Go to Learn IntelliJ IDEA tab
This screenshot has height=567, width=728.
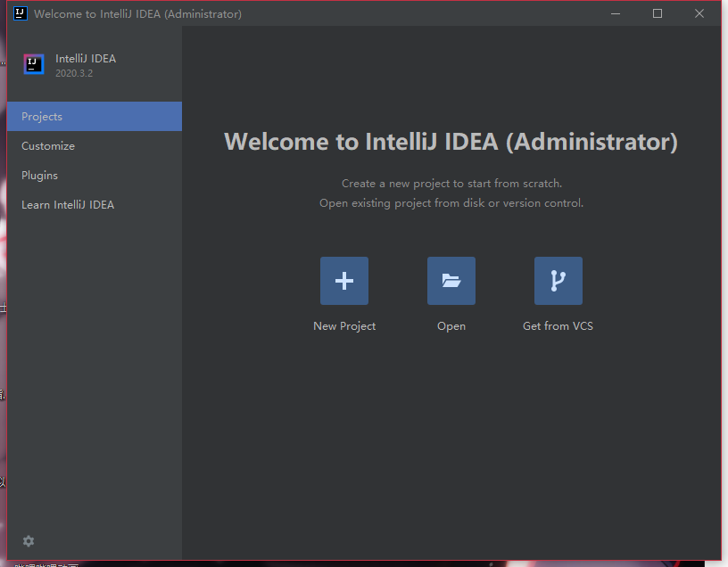pyautogui.click(x=95, y=205)
